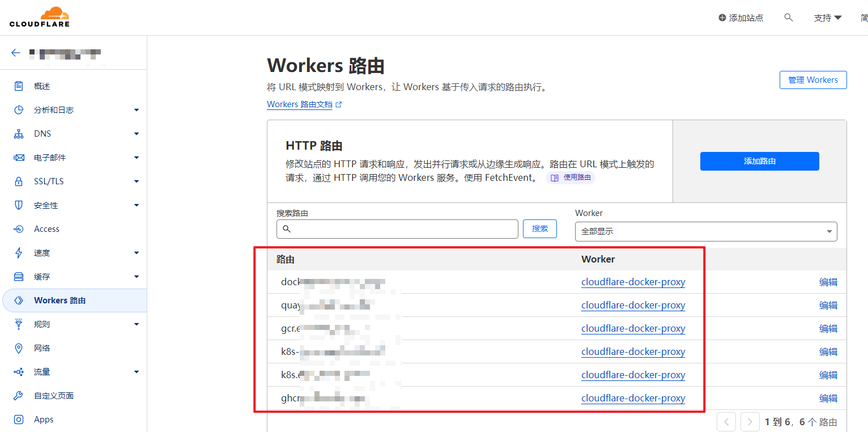Expand the DNS submenu arrow
The width and height of the screenshot is (868, 432).
point(137,134)
